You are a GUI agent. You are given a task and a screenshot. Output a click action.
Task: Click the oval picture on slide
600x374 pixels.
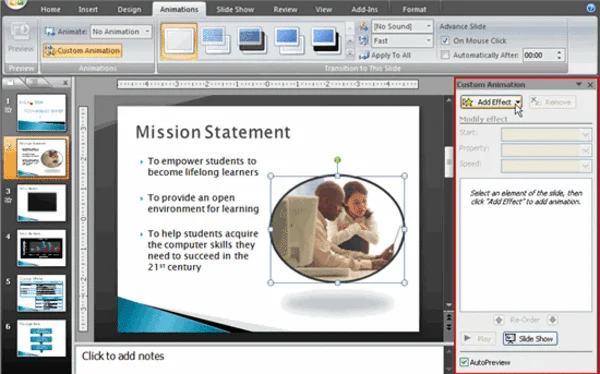pyautogui.click(x=337, y=229)
